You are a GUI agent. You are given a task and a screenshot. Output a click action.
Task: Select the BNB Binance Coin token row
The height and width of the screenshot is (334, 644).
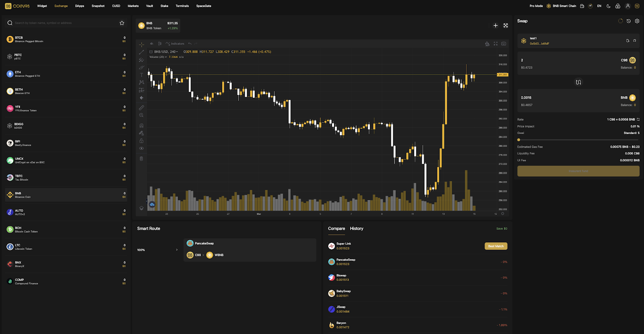pos(66,195)
